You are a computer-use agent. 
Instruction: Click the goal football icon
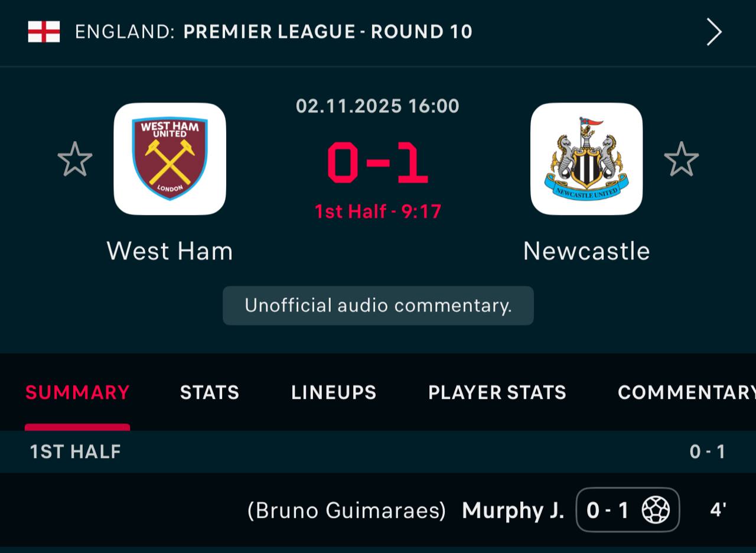click(x=656, y=510)
